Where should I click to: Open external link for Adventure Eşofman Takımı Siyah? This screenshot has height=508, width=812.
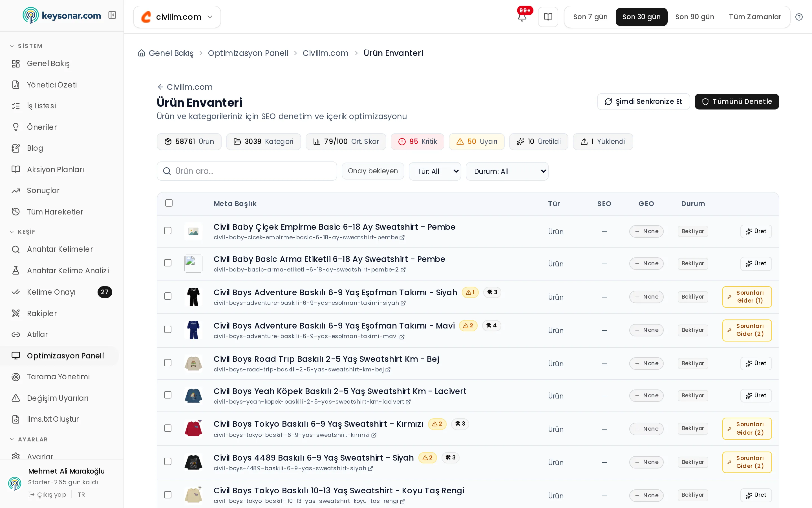pos(403,303)
